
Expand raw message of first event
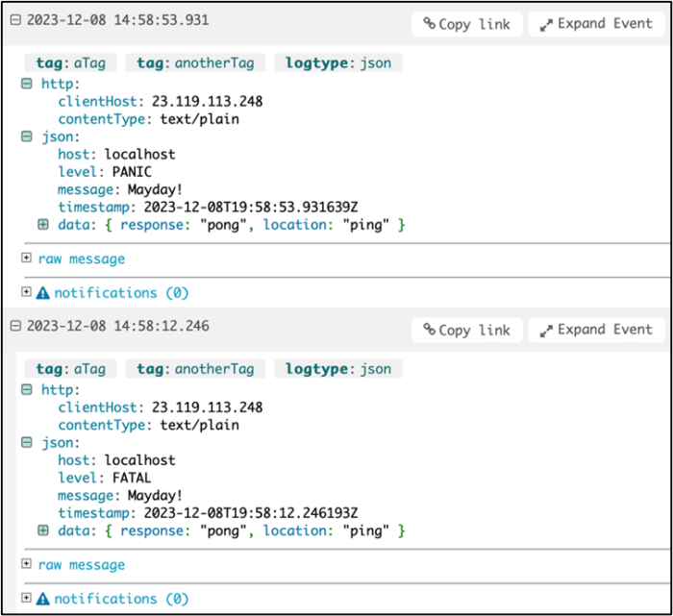[x=27, y=259]
